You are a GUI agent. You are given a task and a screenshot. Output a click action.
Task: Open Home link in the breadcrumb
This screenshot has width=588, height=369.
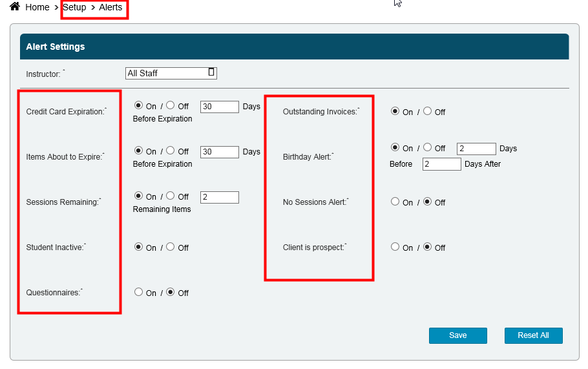click(37, 8)
